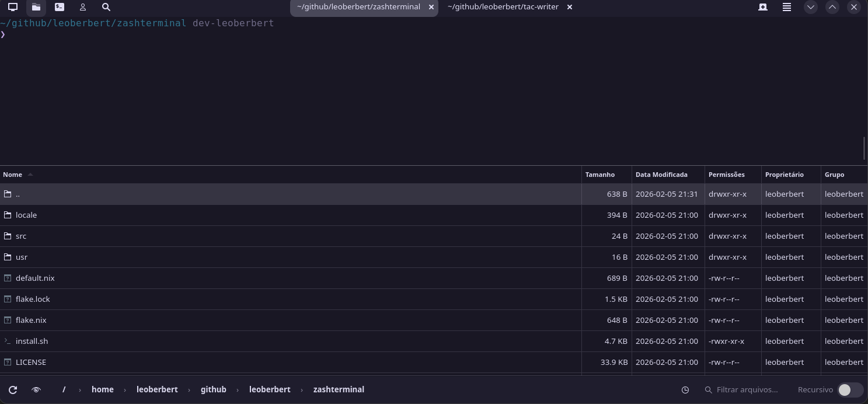Switch to the tac-writer tab
This screenshot has width=868, height=404.
tap(503, 7)
